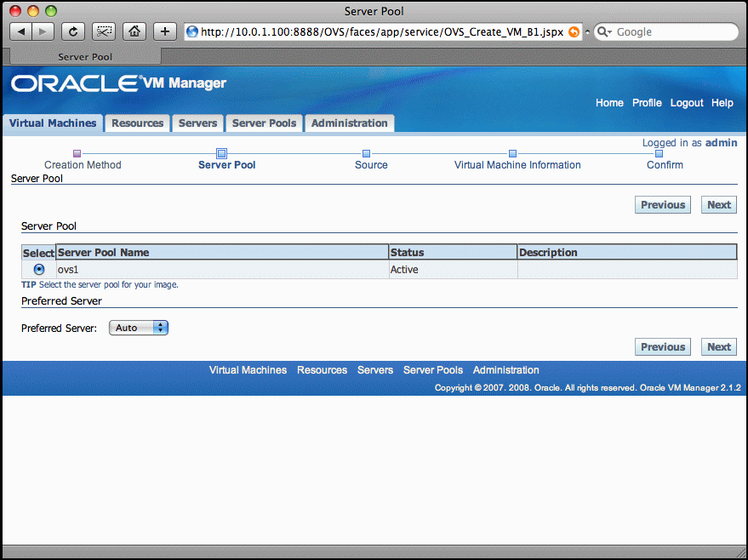The height and width of the screenshot is (560, 748).
Task: Click the plus add bookmark button
Action: 165,31
